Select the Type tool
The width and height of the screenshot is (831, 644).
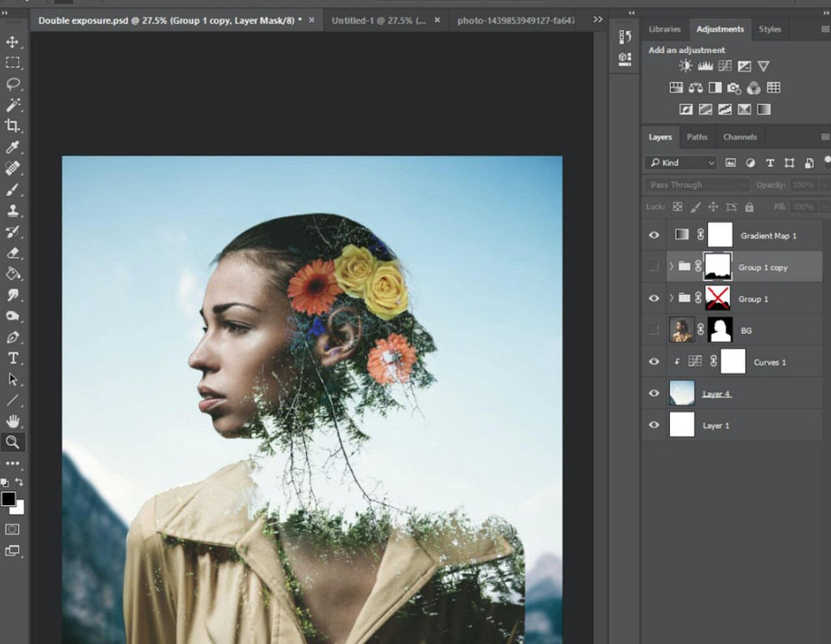pyautogui.click(x=12, y=358)
